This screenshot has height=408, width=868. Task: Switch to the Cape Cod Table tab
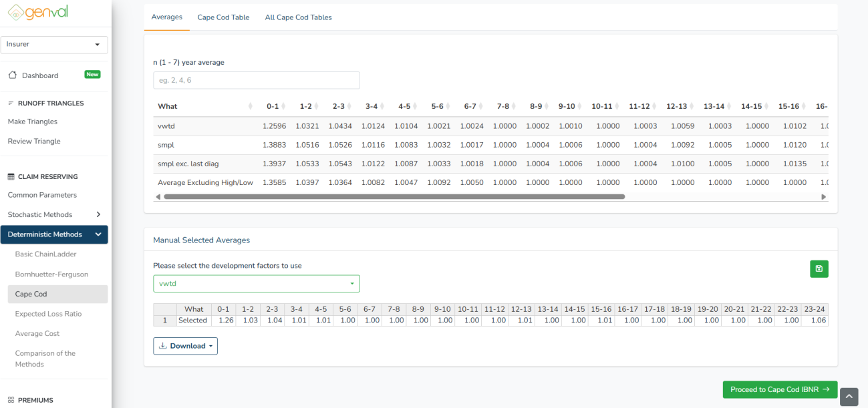[x=223, y=17]
